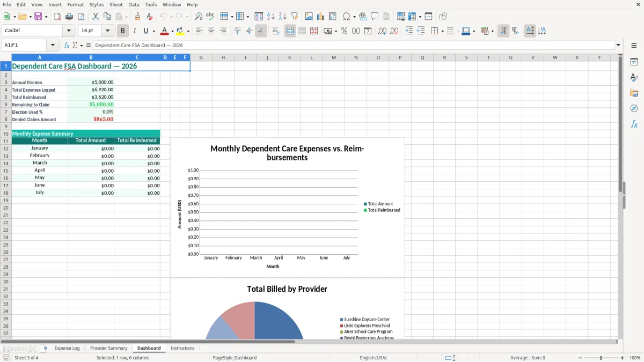Click the Insert Image icon
The height and width of the screenshot is (362, 644).
(x=309, y=17)
